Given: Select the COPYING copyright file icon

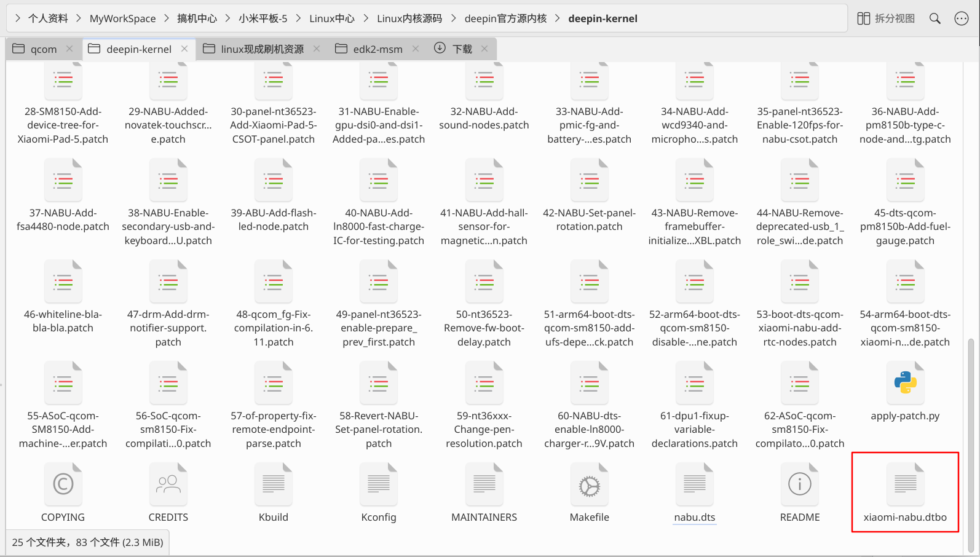Looking at the screenshot, I should 63,484.
